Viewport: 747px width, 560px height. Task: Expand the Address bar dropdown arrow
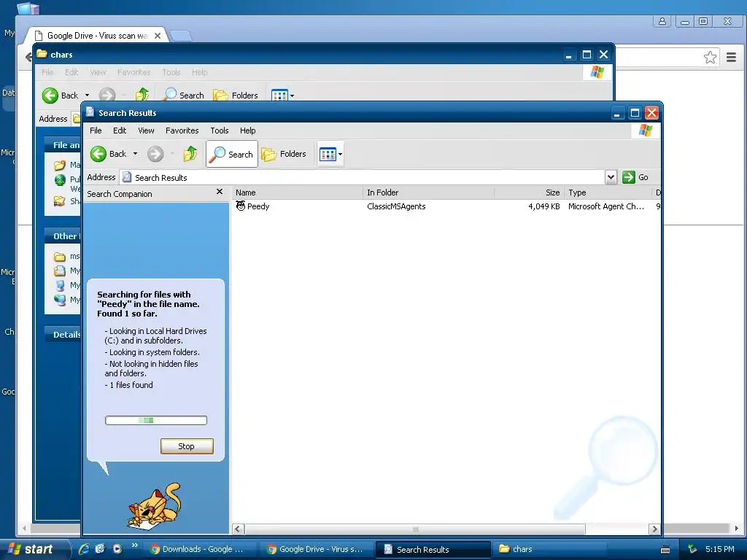611,177
